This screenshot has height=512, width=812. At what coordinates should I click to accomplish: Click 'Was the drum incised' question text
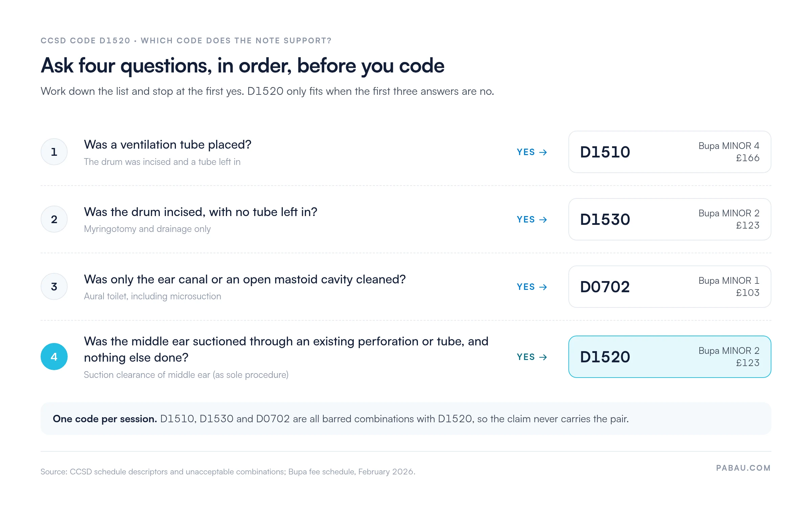pyautogui.click(x=201, y=212)
